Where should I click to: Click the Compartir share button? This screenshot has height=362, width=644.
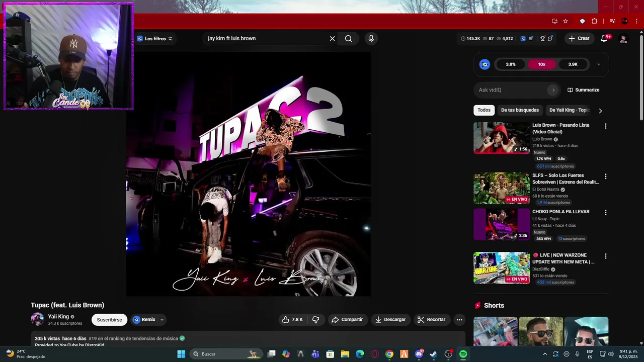tap(347, 320)
